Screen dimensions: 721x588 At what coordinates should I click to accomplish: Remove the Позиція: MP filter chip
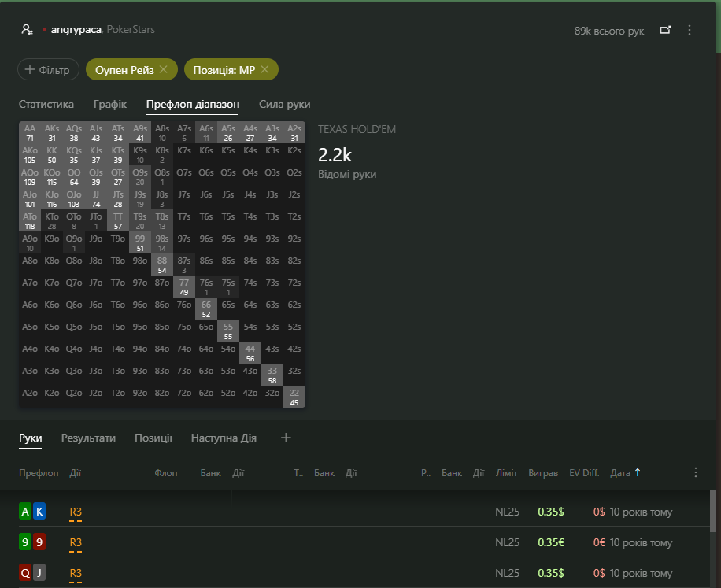pyautogui.click(x=264, y=69)
